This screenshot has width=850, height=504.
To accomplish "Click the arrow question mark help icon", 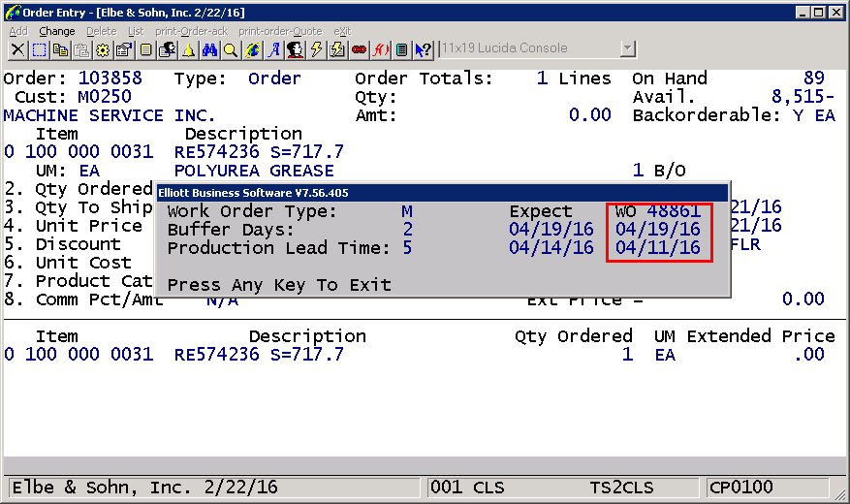I will pos(423,49).
